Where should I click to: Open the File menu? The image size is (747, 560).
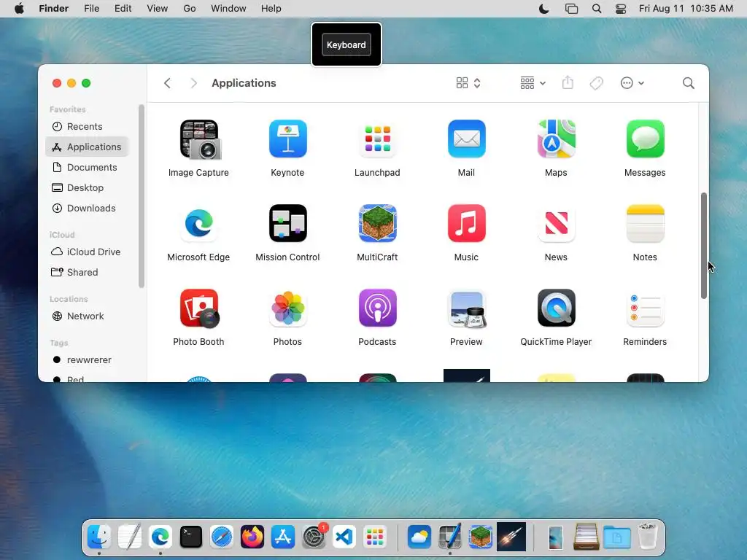[x=91, y=9]
